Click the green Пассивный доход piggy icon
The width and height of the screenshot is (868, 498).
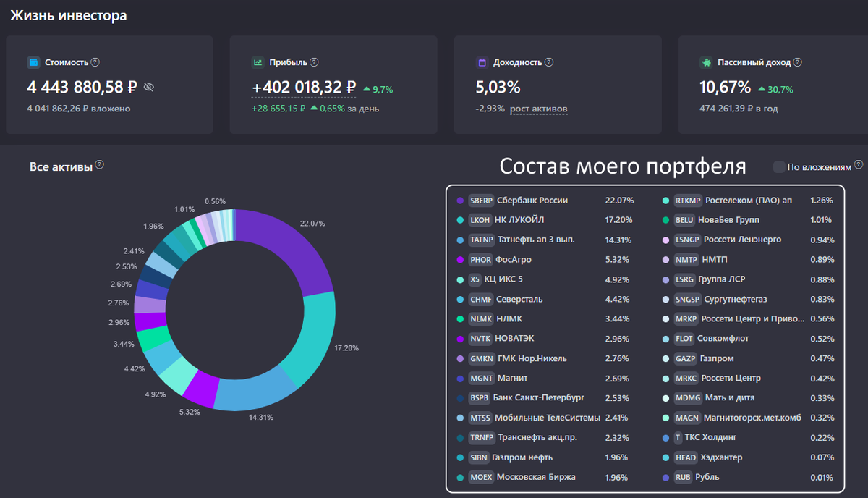point(705,62)
